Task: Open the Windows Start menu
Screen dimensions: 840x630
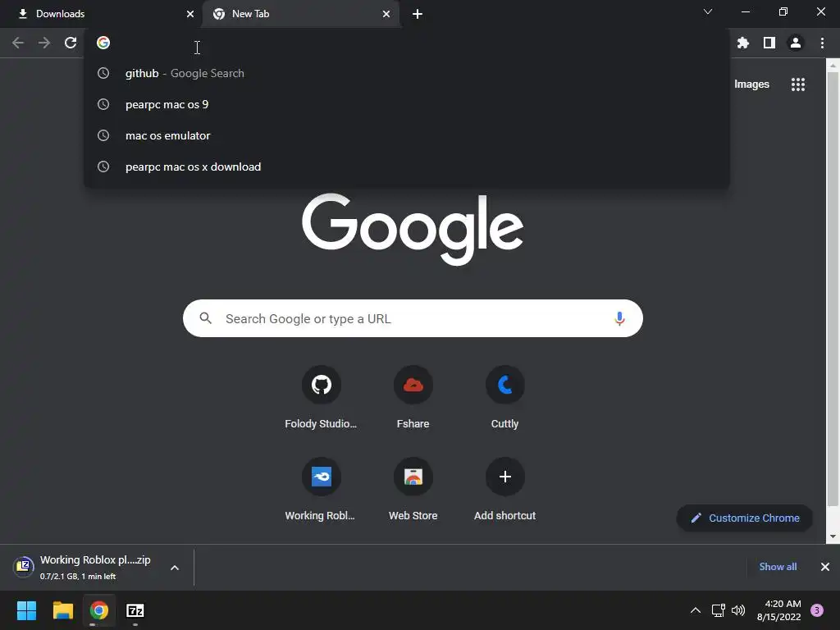Action: point(26,610)
